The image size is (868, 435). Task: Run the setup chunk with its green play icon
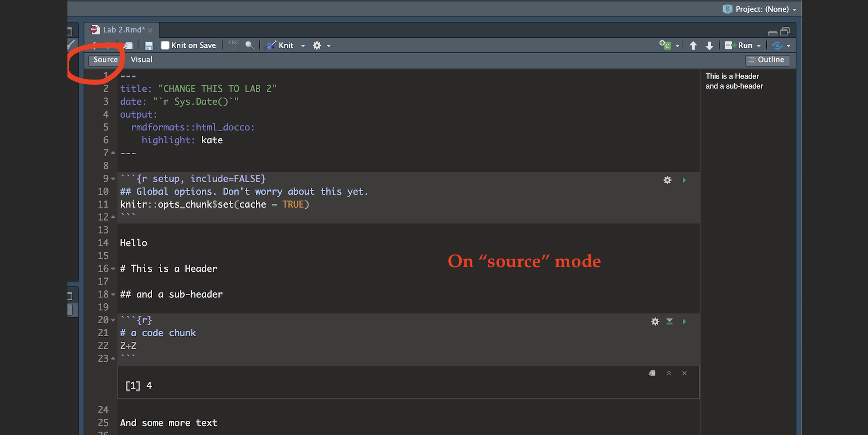point(684,180)
